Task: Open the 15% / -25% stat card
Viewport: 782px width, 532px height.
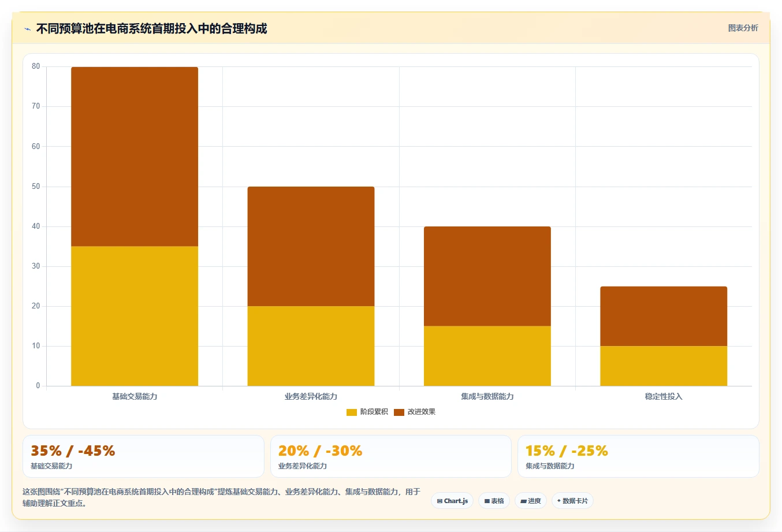Action: pos(638,456)
